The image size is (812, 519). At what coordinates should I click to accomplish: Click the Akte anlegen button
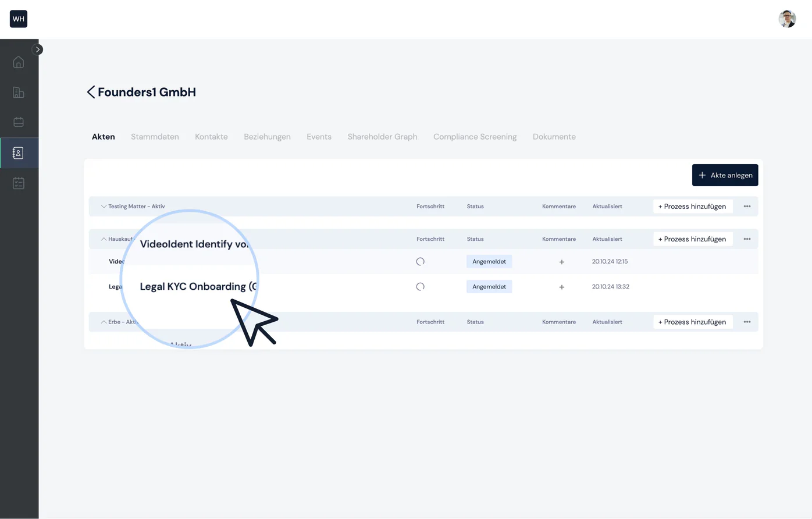pyautogui.click(x=725, y=175)
